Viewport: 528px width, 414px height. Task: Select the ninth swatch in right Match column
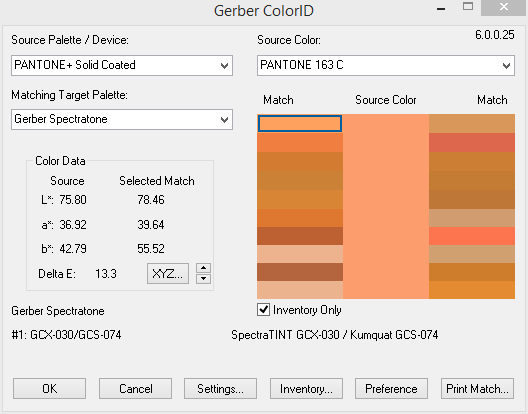(472, 272)
